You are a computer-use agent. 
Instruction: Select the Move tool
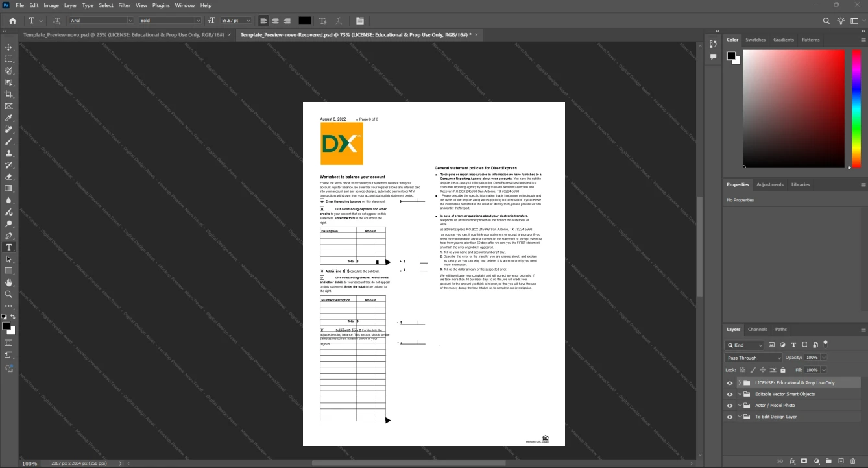[x=9, y=47]
